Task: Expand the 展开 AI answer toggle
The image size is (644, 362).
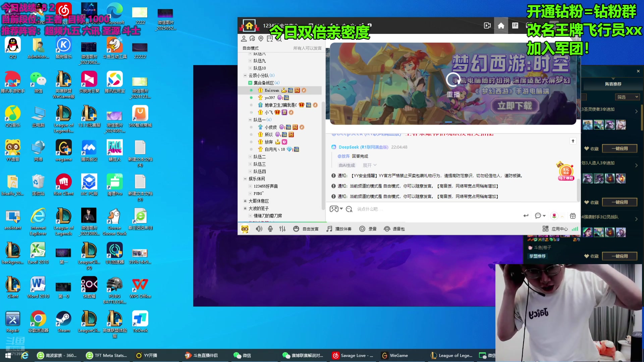Action: point(370,165)
